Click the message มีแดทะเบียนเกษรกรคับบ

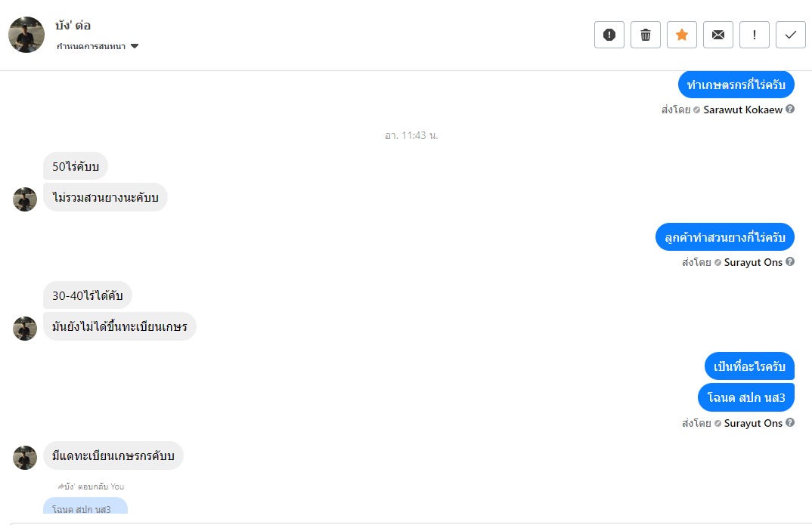113,456
